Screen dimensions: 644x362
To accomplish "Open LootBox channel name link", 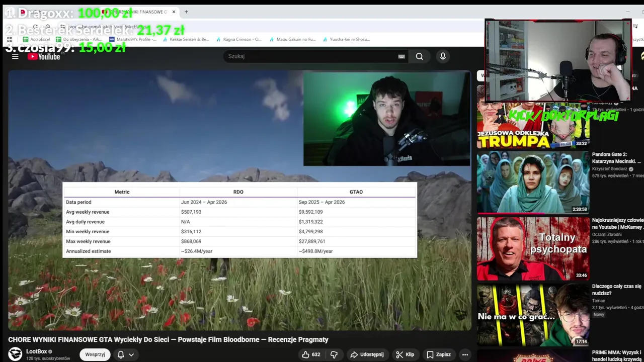I will [36, 351].
